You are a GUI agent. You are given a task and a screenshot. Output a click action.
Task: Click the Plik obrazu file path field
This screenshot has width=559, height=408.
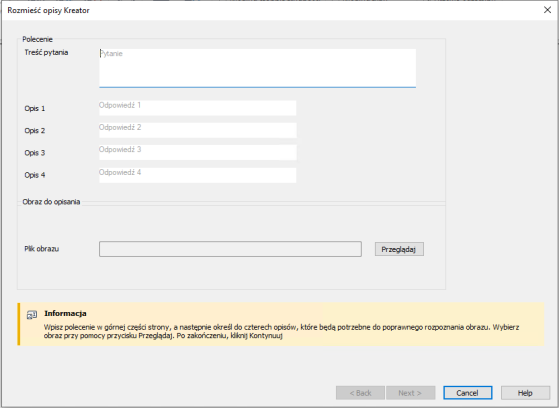[x=230, y=249]
